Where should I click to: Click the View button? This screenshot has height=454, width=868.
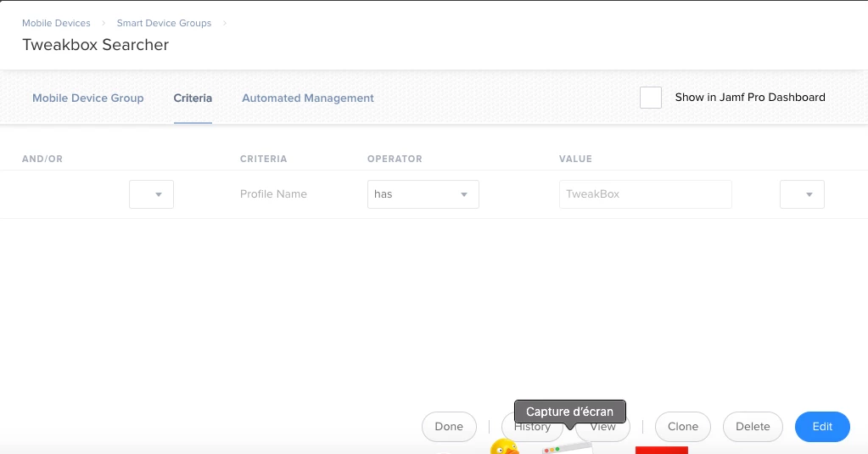coord(602,427)
